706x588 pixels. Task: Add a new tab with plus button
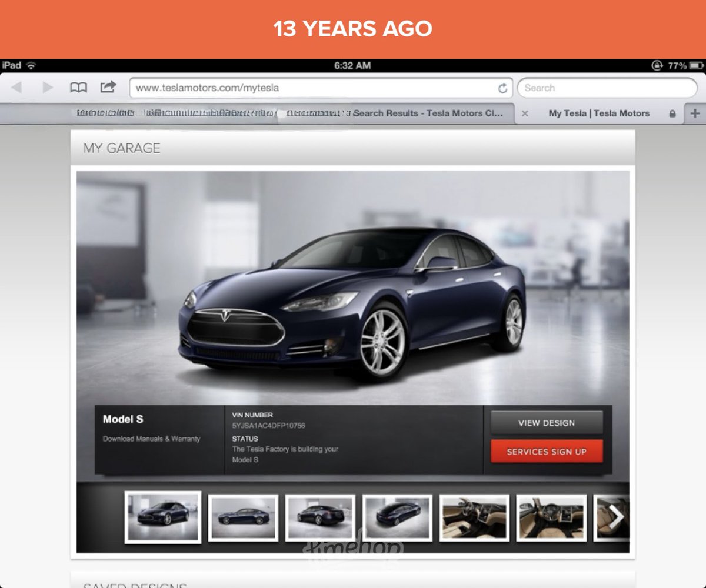[695, 113]
